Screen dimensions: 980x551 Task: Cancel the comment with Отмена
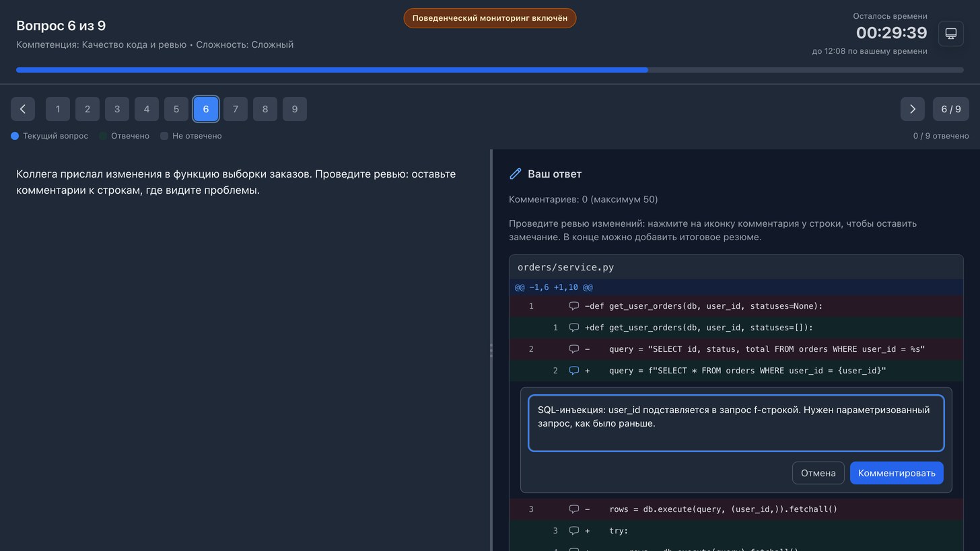click(x=818, y=473)
